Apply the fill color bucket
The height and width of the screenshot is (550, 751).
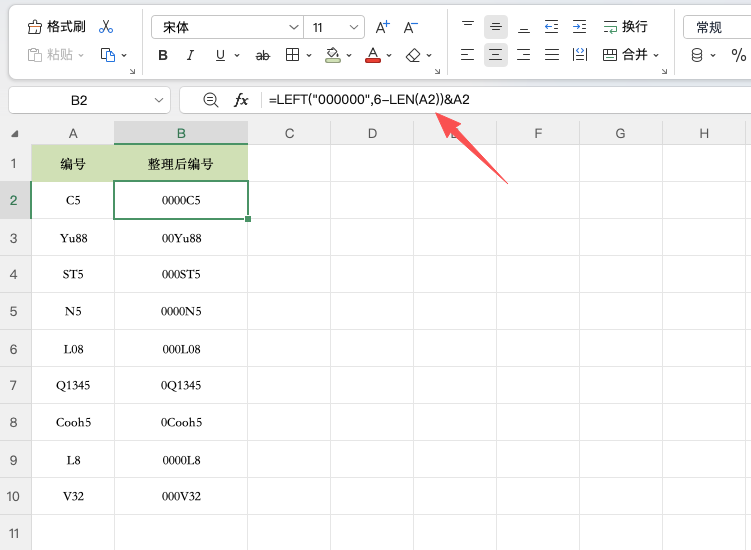tap(332, 55)
